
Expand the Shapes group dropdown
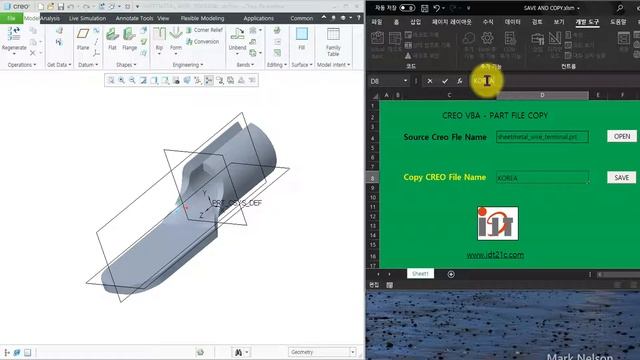[126, 65]
